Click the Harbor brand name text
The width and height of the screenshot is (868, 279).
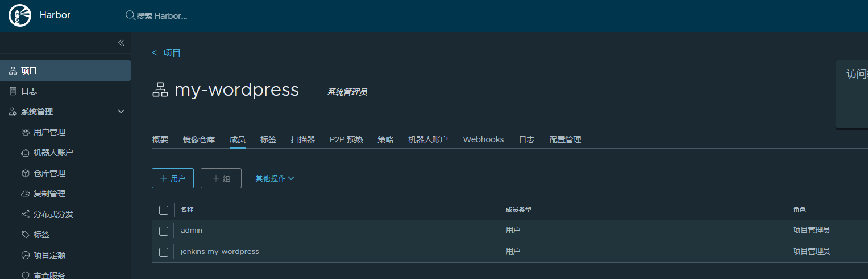tap(55, 15)
